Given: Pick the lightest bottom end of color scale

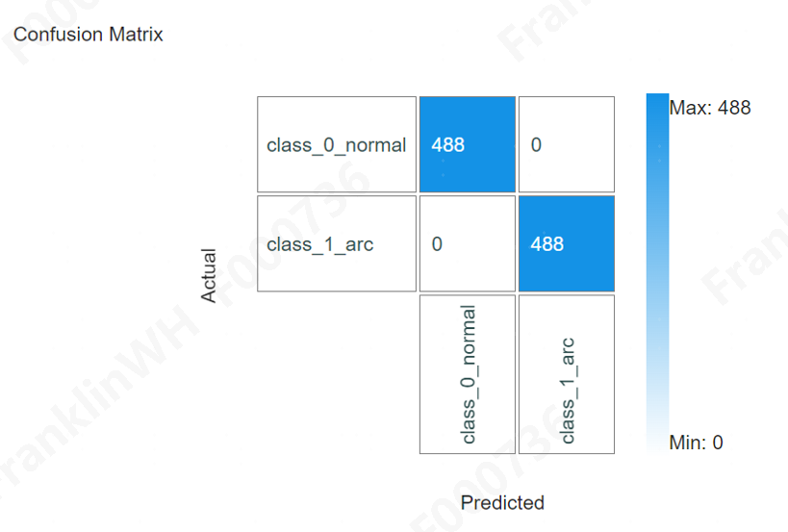Looking at the screenshot, I should [657, 443].
